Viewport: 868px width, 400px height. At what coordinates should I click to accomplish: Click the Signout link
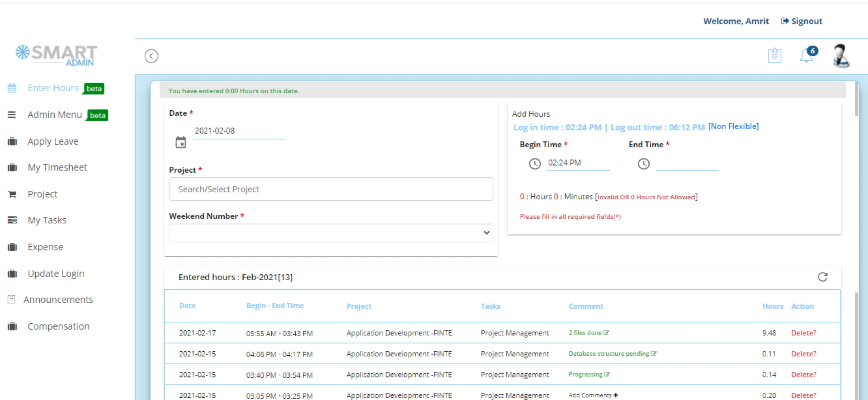click(802, 21)
